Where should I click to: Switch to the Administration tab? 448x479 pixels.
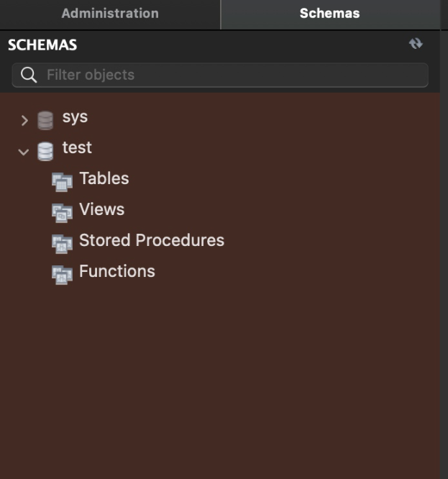point(109,14)
